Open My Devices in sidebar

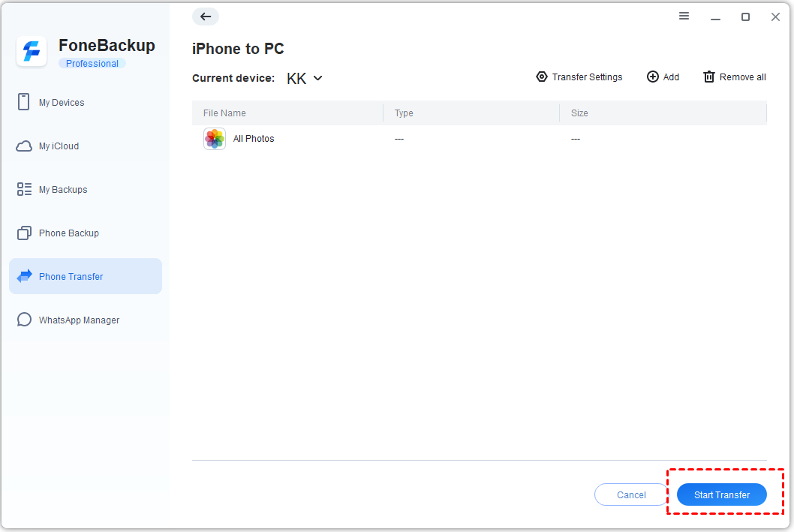[x=86, y=102]
